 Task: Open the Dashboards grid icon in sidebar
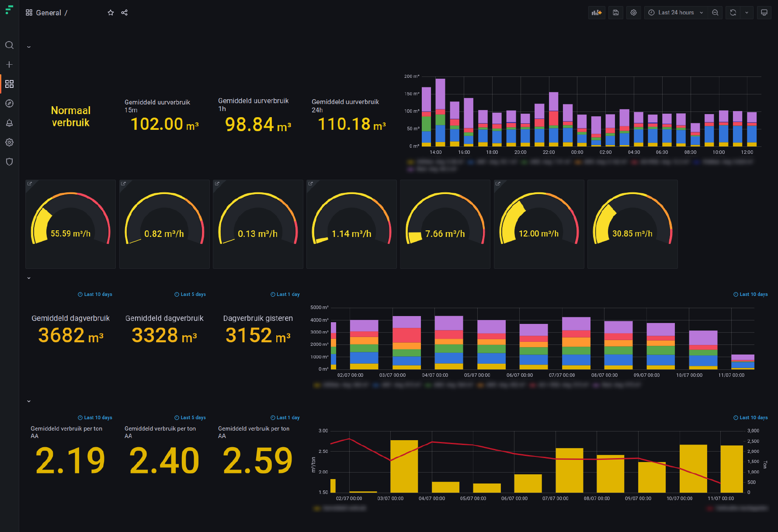tap(9, 84)
